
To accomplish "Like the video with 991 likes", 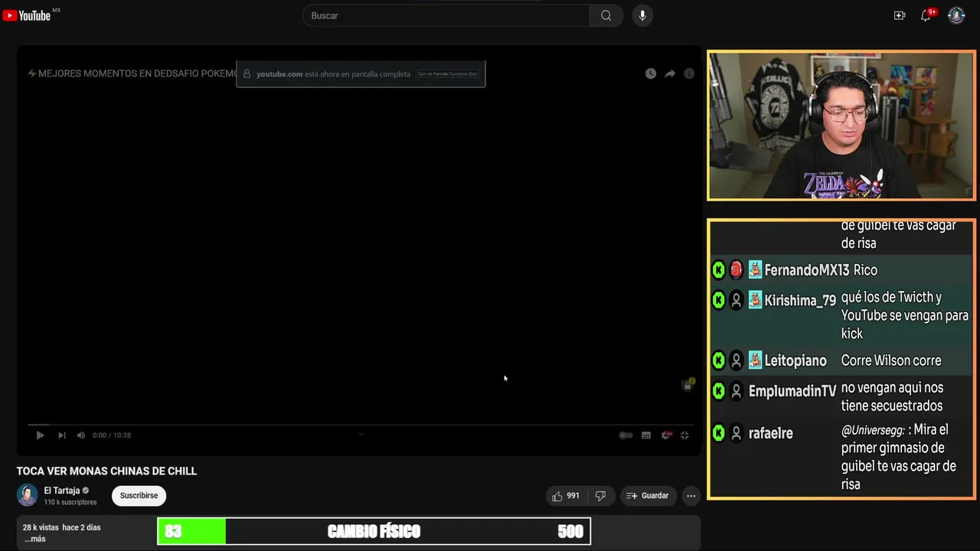I will coord(566,496).
